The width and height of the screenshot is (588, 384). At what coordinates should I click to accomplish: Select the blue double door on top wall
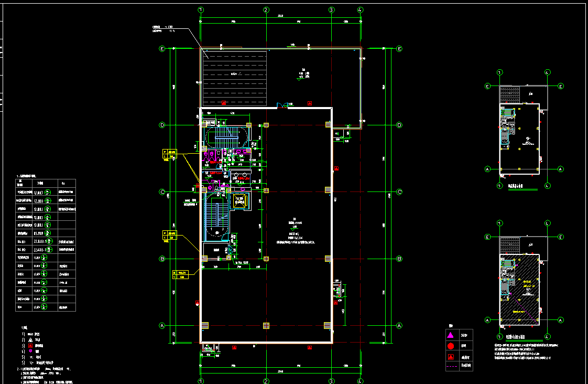pos(282,105)
